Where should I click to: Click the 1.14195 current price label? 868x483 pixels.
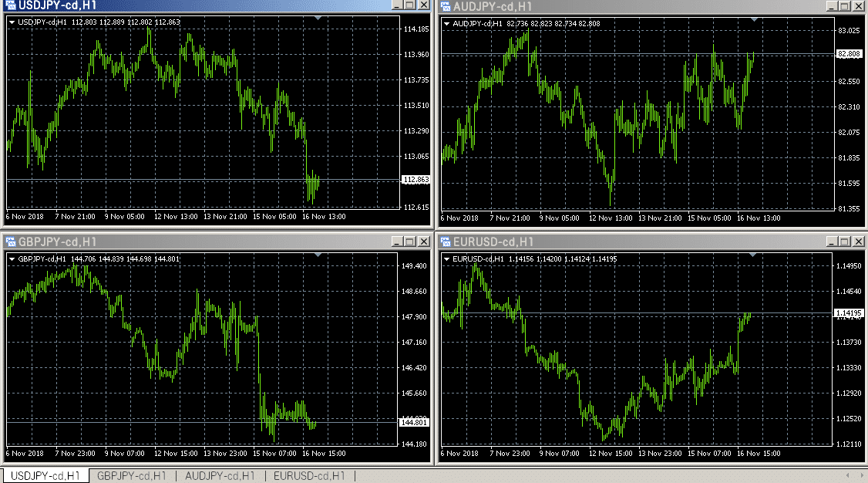click(x=849, y=313)
